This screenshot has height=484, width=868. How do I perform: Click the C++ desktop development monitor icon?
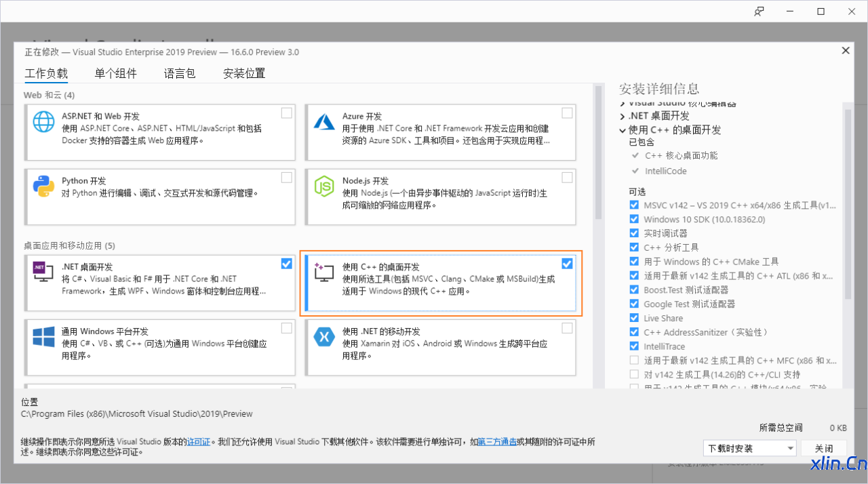pos(325,273)
